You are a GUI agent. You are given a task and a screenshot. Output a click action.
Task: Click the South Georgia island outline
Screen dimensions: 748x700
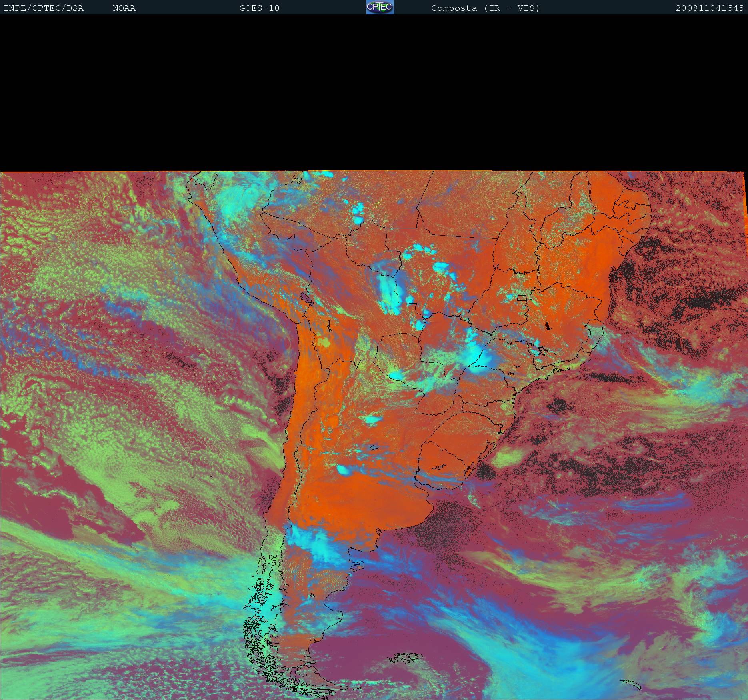(630, 684)
